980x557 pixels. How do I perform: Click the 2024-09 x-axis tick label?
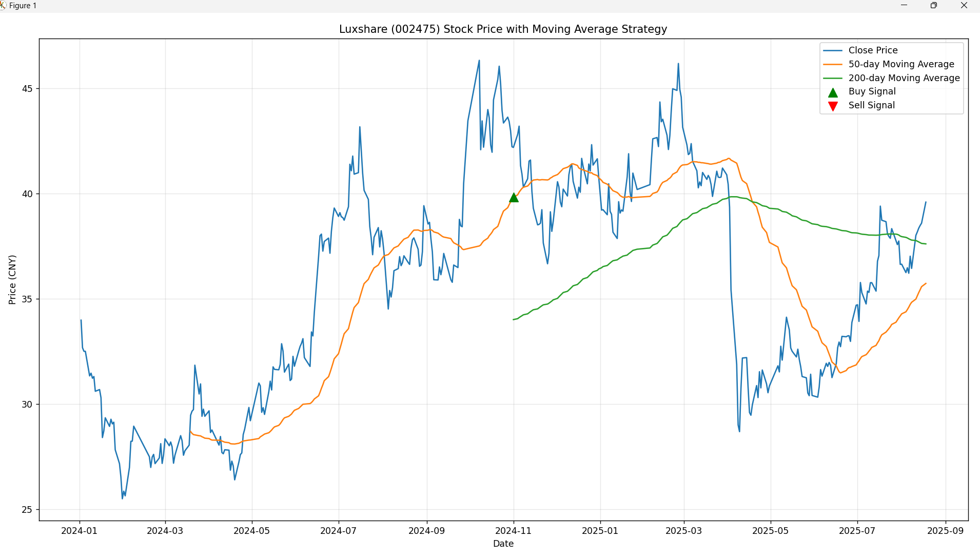point(426,531)
